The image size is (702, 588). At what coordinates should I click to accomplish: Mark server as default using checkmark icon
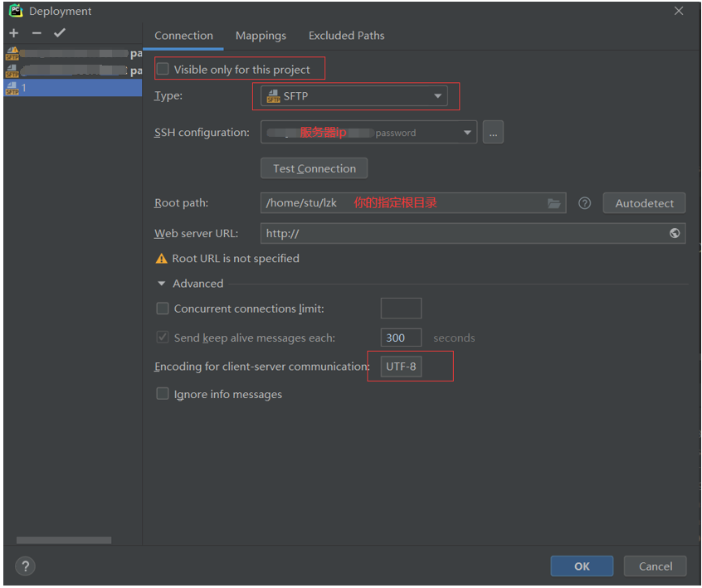pos(59,32)
